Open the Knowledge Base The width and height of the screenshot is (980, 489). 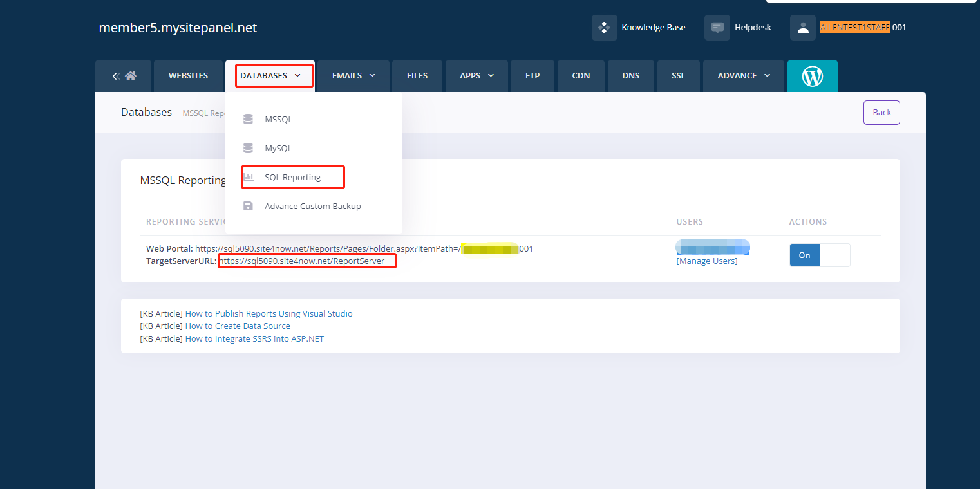tap(653, 27)
